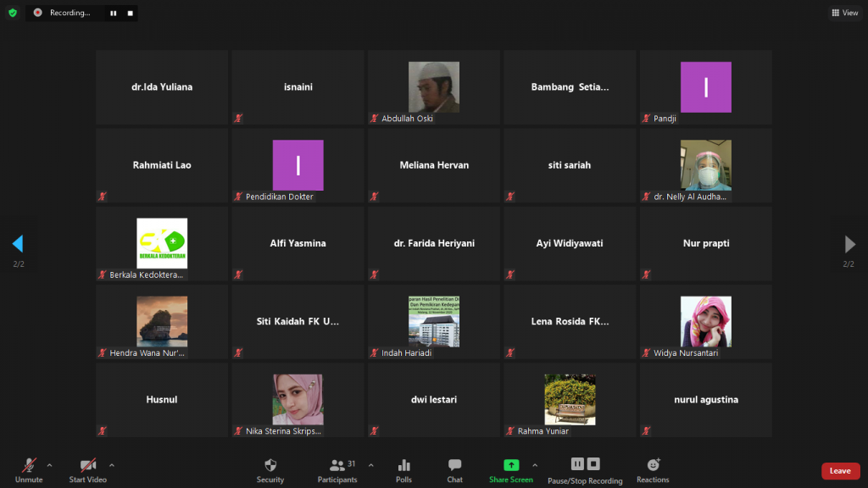Go to previous gallery page with blue arrow
The width and height of the screenshot is (868, 488).
pyautogui.click(x=18, y=243)
